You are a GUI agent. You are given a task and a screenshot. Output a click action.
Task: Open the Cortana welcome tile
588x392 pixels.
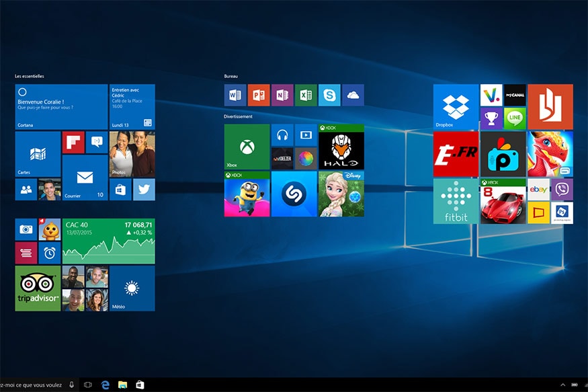tap(61, 107)
